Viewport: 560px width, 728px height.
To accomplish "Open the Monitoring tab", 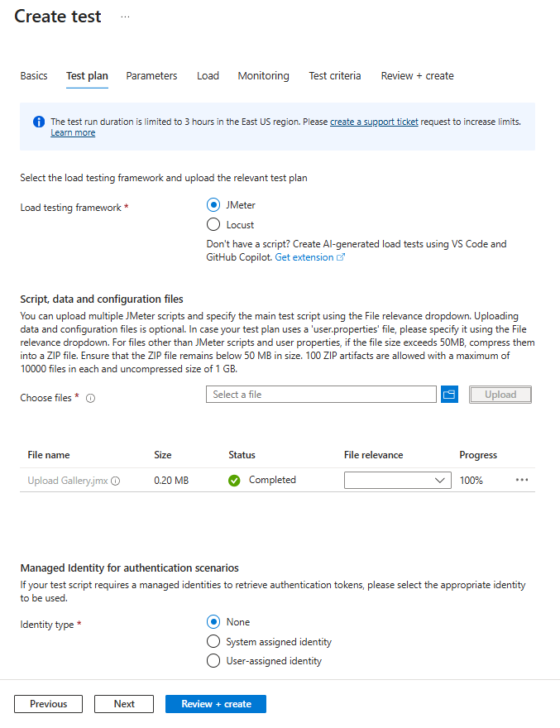I will click(263, 76).
